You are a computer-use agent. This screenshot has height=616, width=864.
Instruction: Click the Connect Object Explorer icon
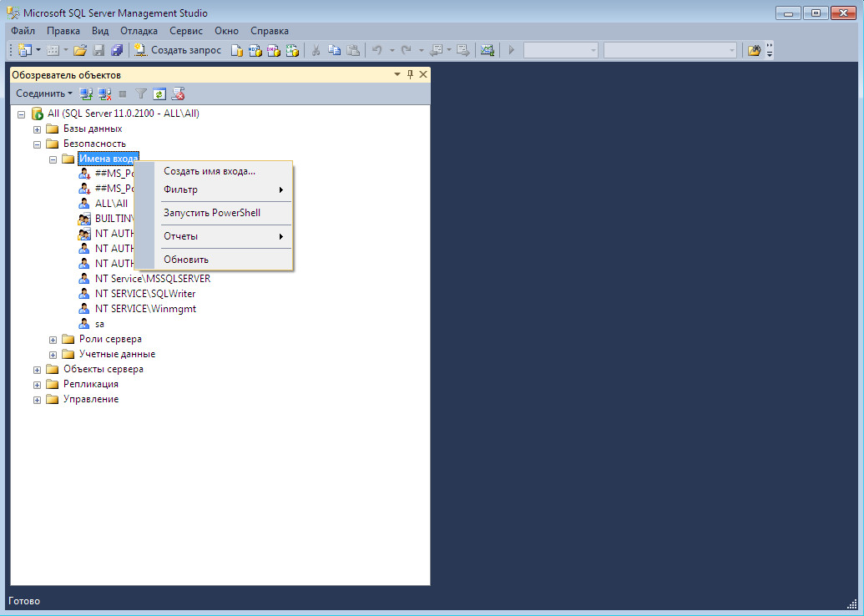(x=86, y=93)
